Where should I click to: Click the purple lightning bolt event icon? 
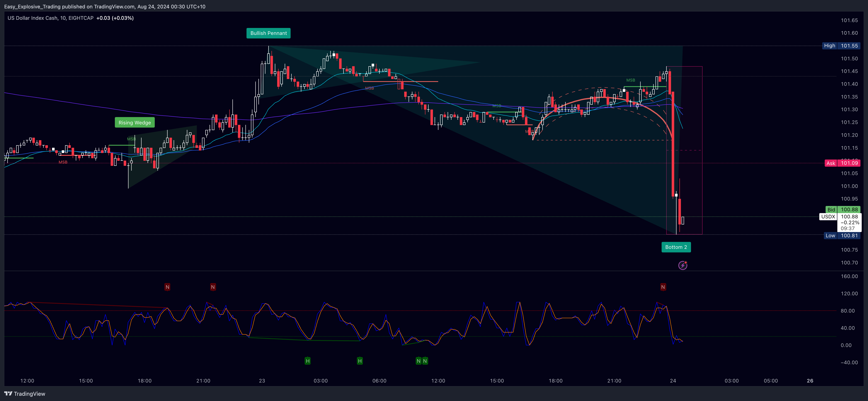(x=683, y=265)
